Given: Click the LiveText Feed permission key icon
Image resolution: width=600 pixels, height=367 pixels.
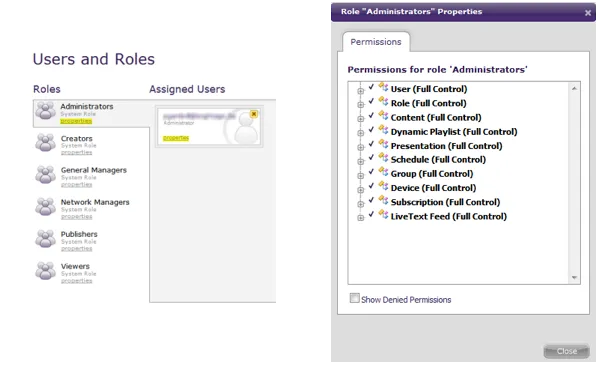Looking at the screenshot, I should 383,214.
